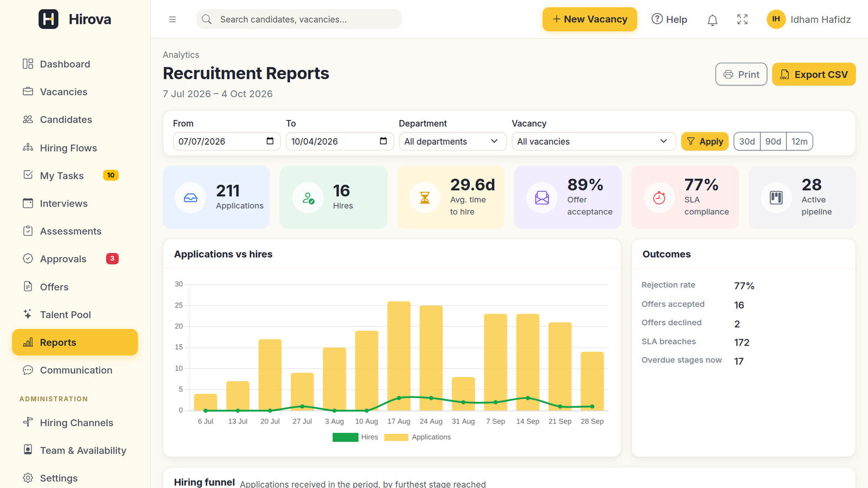Screen dimensions: 868x488
Task: Open Hiring Channels under Administration
Action: (x=75, y=422)
